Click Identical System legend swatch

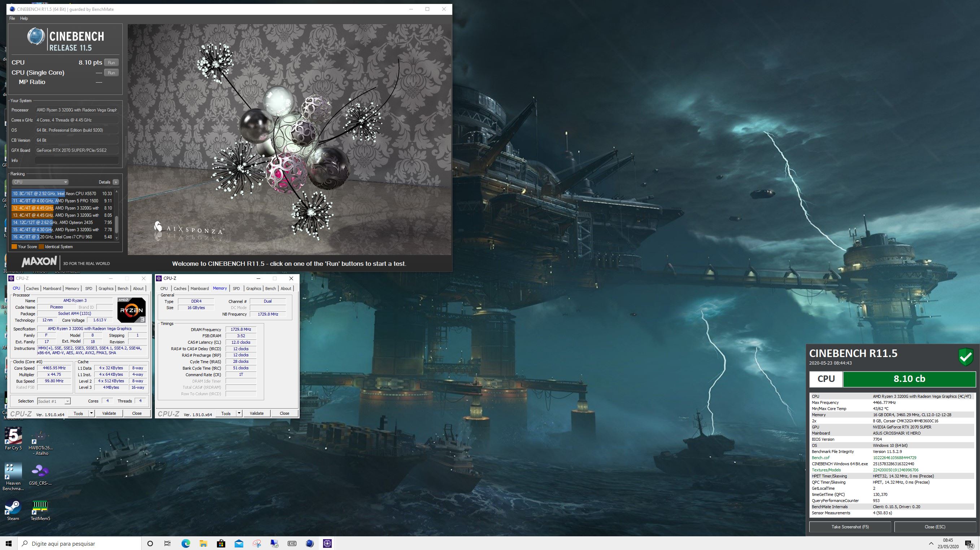pos(41,247)
